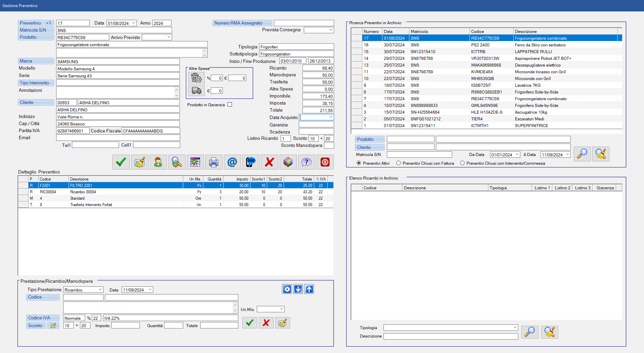This screenshot has height=353, width=644.
Task: Click the blue @ email icon
Action: click(232, 162)
